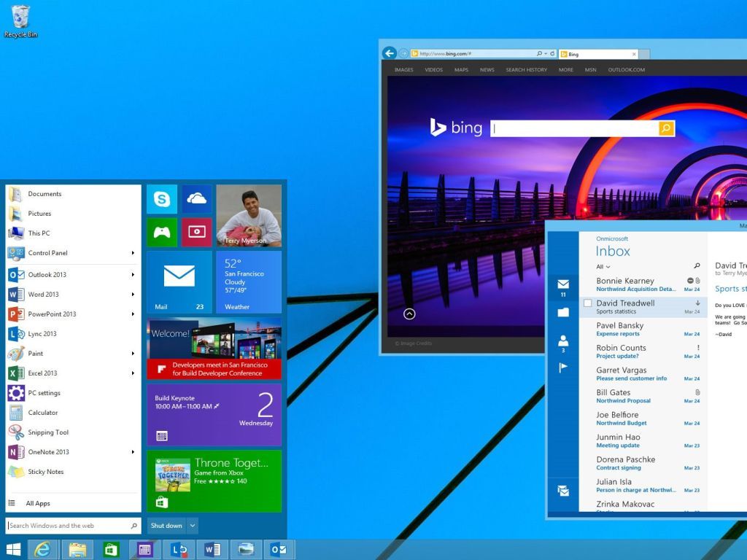747x560 pixels.
Task: Open the Windows Store from the taskbar
Action: (111, 549)
